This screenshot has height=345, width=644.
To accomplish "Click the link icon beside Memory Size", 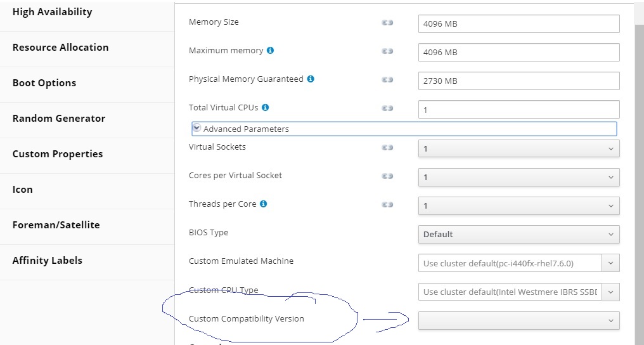I will point(387,23).
